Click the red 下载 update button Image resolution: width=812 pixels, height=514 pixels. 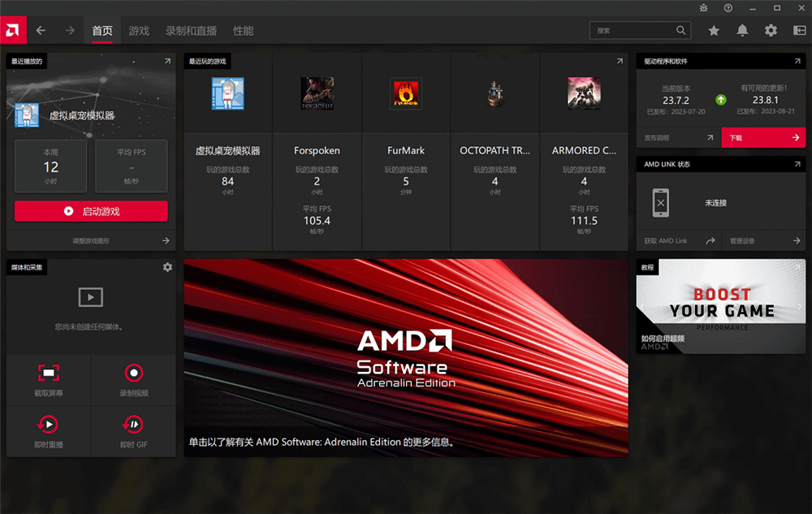click(x=763, y=138)
